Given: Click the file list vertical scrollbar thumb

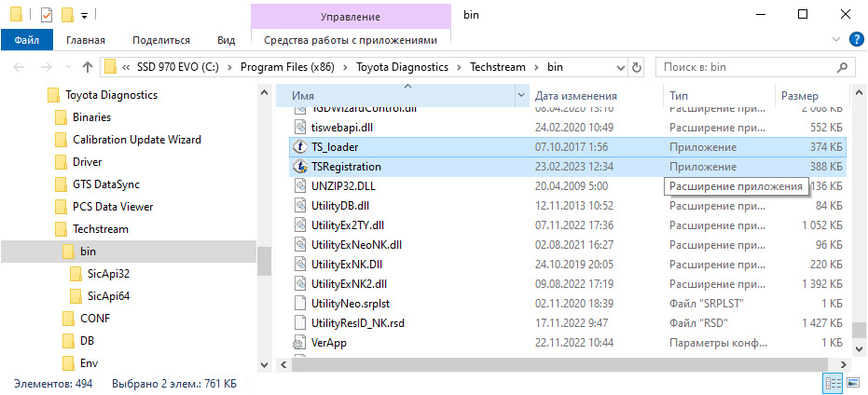Looking at the screenshot, I should (858, 331).
